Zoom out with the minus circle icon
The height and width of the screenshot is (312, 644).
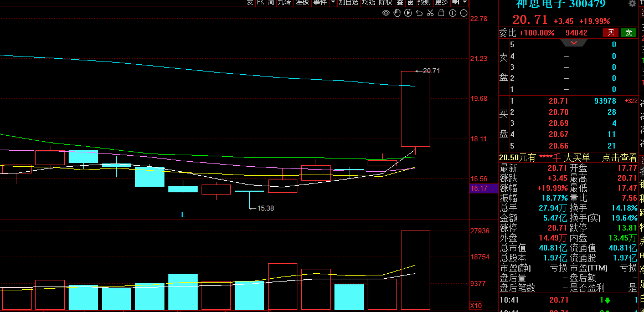click(463, 13)
